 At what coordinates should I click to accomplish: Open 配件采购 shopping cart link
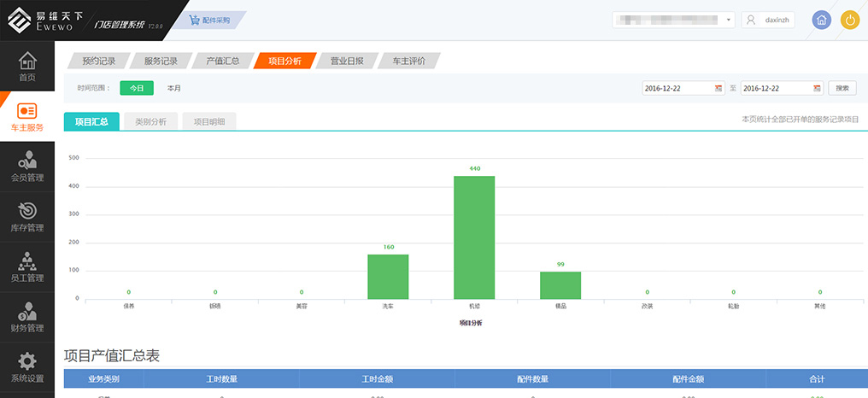click(x=210, y=20)
